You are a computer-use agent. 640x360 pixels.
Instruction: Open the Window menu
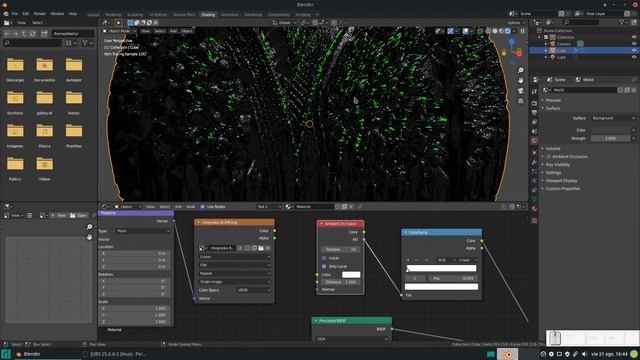point(57,14)
